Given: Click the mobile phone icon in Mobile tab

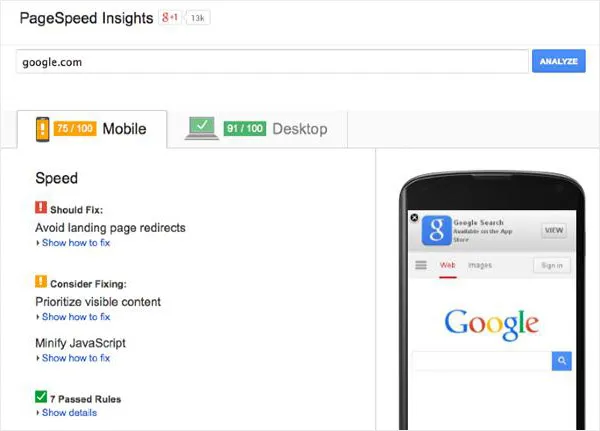Looking at the screenshot, I should coord(43,129).
